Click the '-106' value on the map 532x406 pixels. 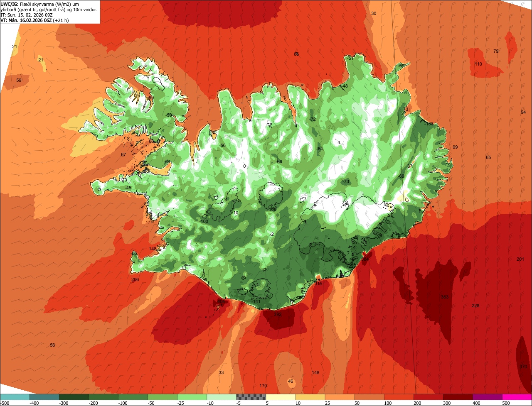(429, 124)
